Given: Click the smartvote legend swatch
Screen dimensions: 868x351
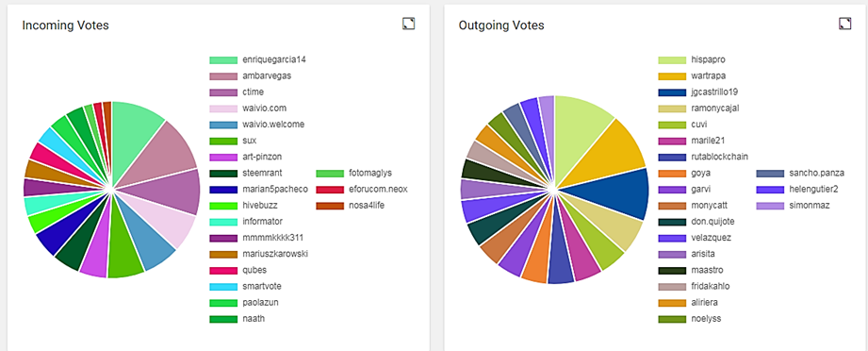Looking at the screenshot, I should coord(223,287).
